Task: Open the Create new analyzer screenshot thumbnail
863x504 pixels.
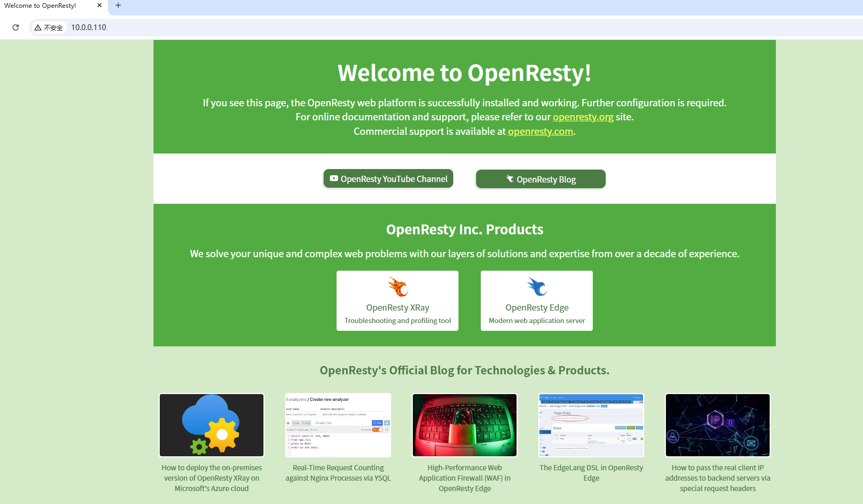Action: tap(338, 425)
